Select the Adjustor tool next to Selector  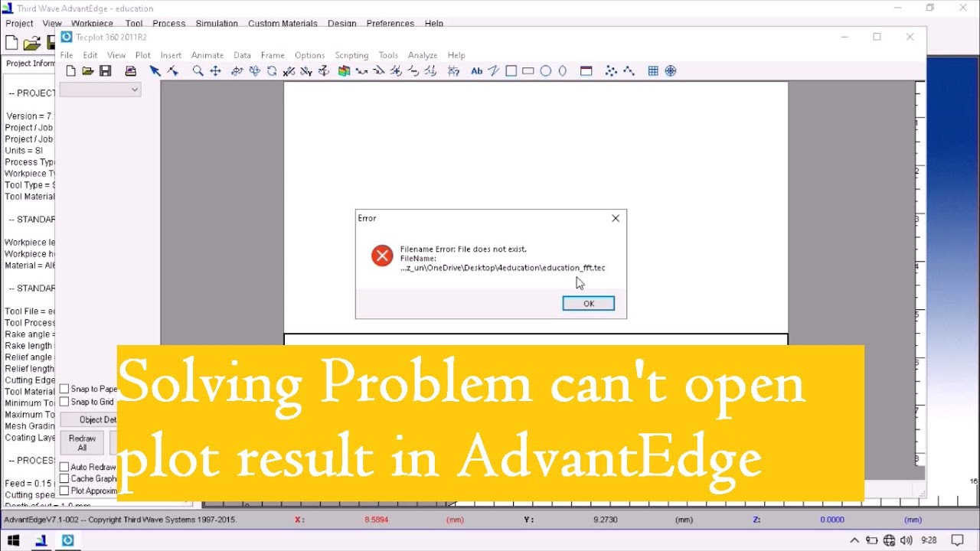pyautogui.click(x=173, y=71)
